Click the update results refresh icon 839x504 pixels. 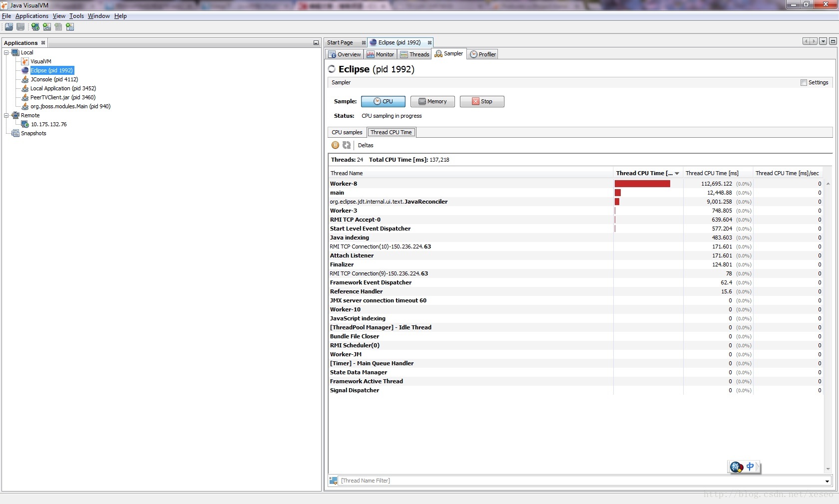pos(347,145)
